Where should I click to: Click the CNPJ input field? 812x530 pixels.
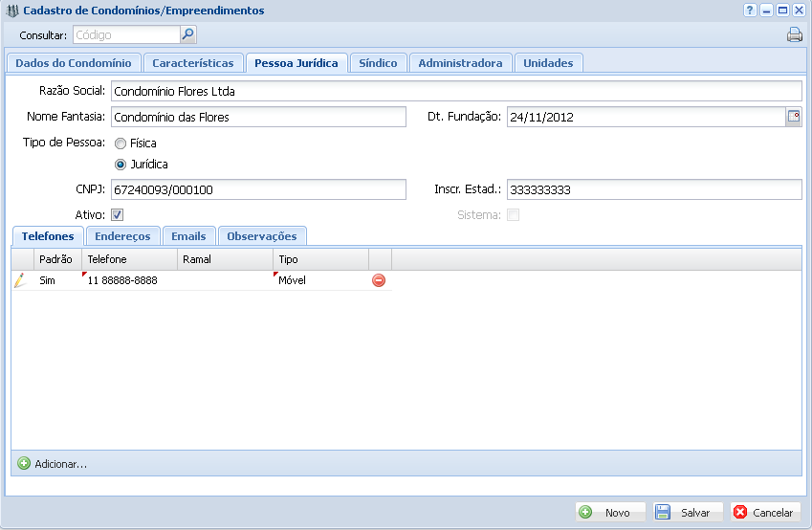(258, 190)
